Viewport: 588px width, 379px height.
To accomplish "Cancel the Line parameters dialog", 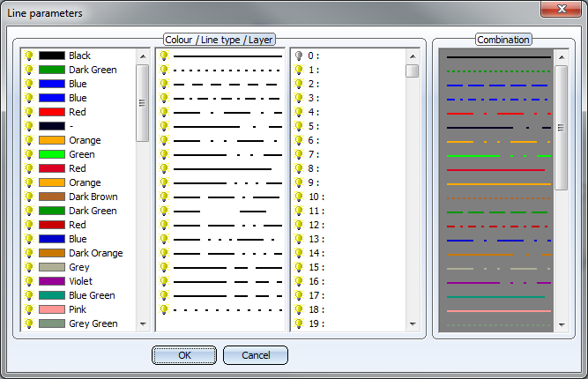I will coord(256,355).
